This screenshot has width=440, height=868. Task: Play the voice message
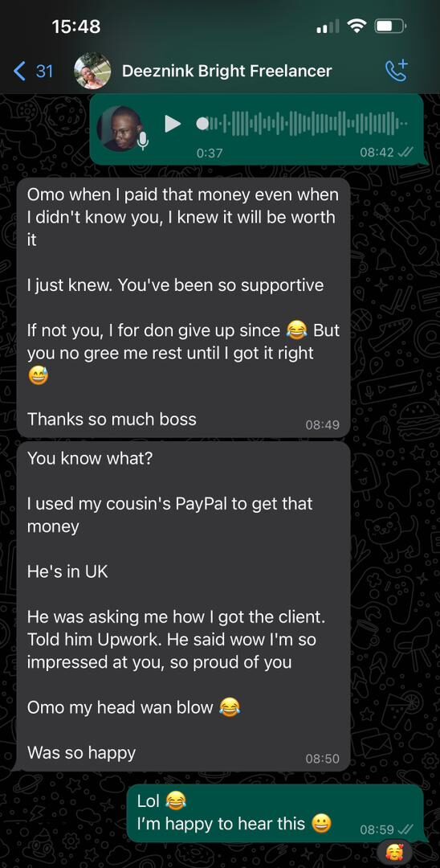(x=173, y=124)
